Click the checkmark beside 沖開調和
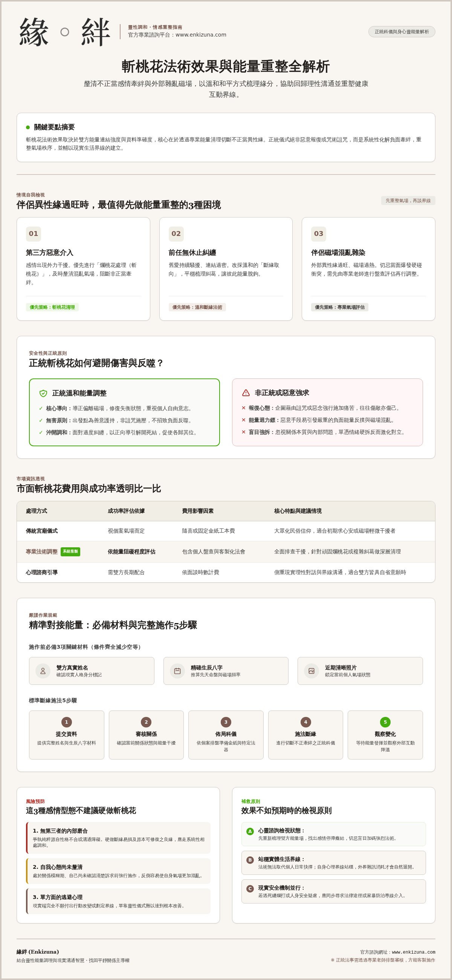Viewport: 452px width, 980px height. click(x=41, y=433)
